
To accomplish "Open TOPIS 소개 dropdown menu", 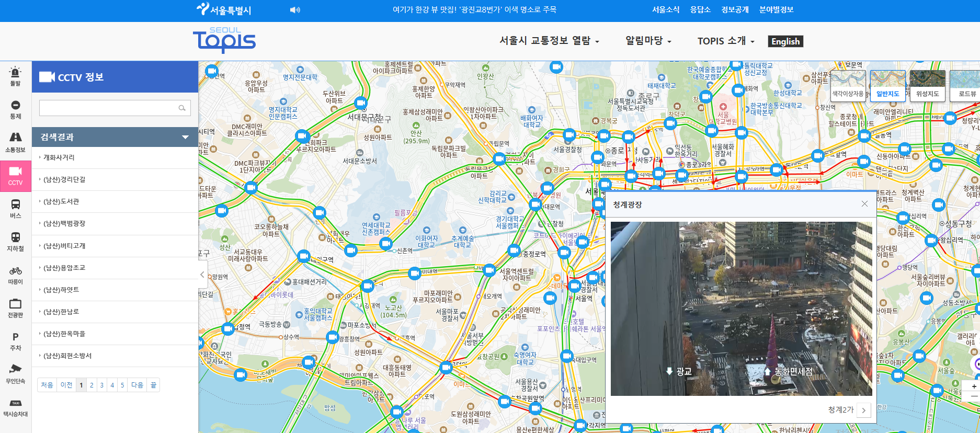I will pyautogui.click(x=726, y=41).
